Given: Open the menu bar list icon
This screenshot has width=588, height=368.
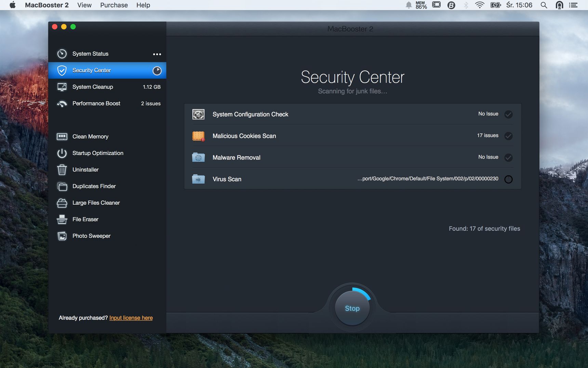Looking at the screenshot, I should point(573,5).
